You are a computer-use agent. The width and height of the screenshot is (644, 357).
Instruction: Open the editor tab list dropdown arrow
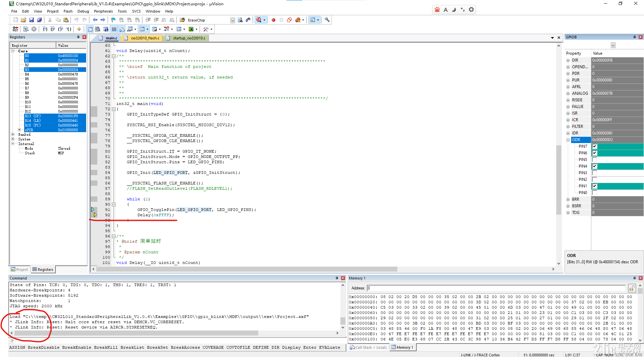tap(552, 38)
